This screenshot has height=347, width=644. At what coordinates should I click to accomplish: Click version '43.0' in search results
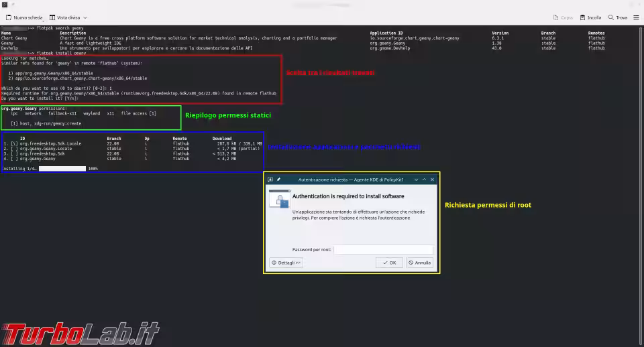click(x=496, y=48)
